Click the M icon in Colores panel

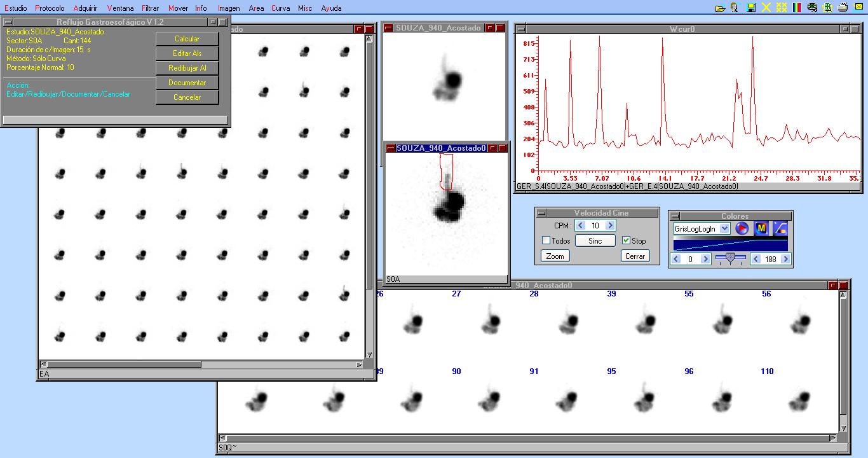pos(761,228)
